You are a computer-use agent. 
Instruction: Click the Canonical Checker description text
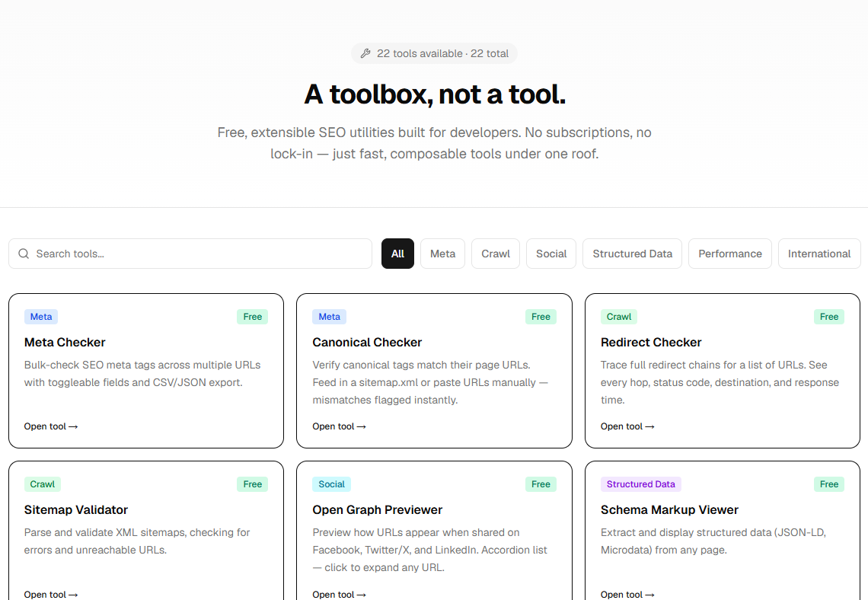coord(430,382)
